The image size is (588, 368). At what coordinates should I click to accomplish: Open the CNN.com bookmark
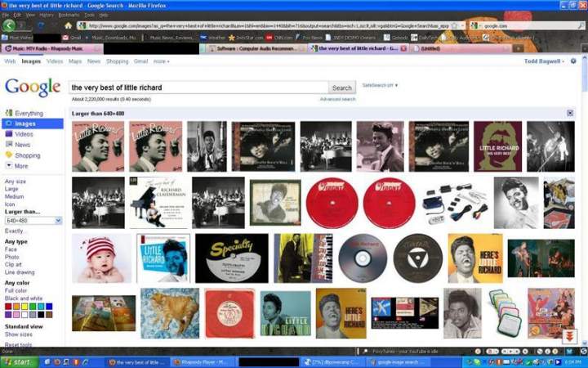(279, 37)
